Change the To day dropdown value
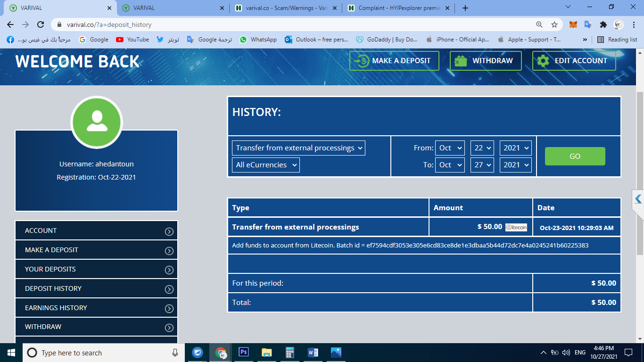 [x=482, y=165]
